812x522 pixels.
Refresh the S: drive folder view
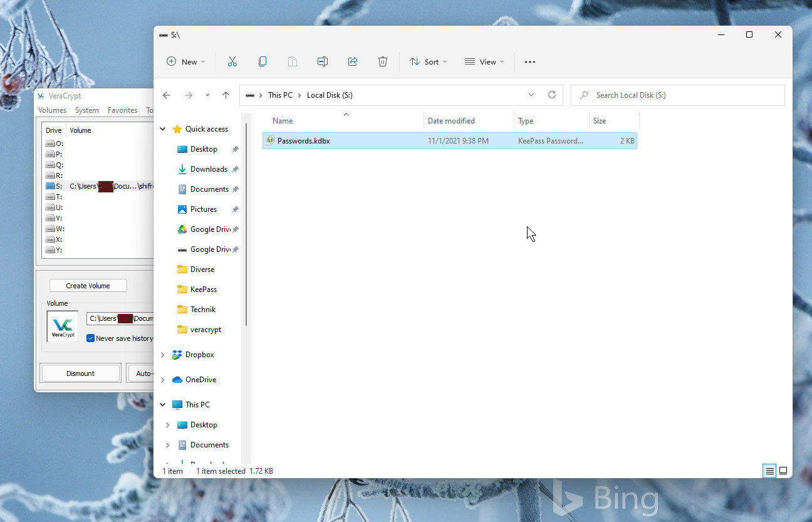(552, 95)
